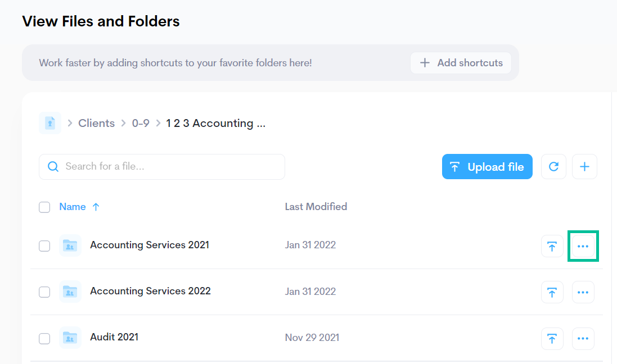Image resolution: width=617 pixels, height=364 pixels.
Task: Open the Accounting Services 2021 folder
Action: coord(150,245)
